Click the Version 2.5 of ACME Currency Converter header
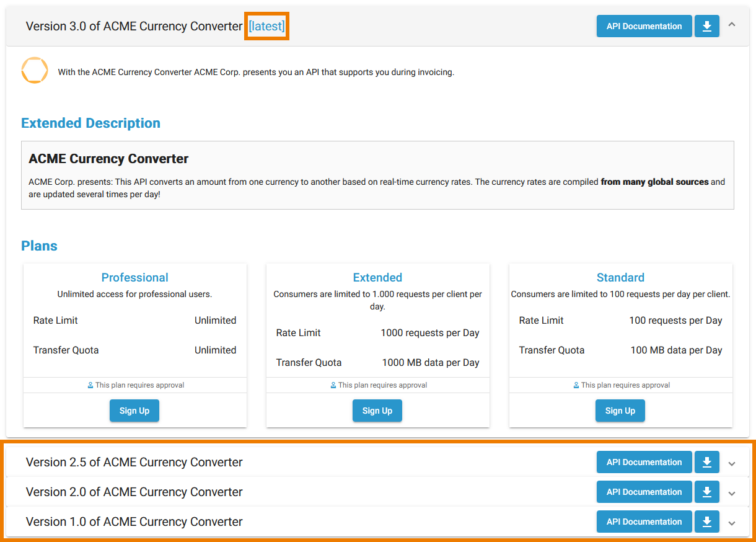Screen dimensions: 756x542 tap(134, 462)
